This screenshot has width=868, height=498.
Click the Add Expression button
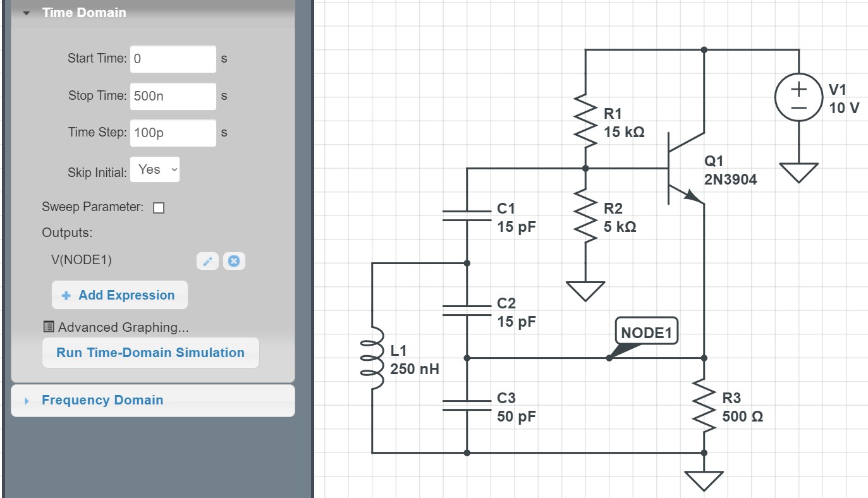(119, 295)
